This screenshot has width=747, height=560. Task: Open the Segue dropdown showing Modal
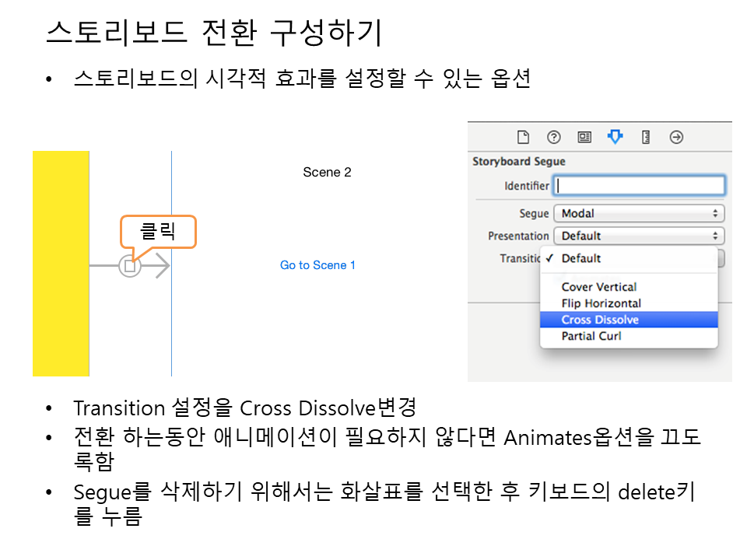coord(639,213)
